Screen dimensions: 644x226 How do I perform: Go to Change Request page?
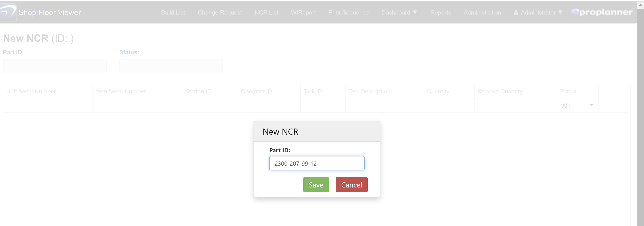219,12
